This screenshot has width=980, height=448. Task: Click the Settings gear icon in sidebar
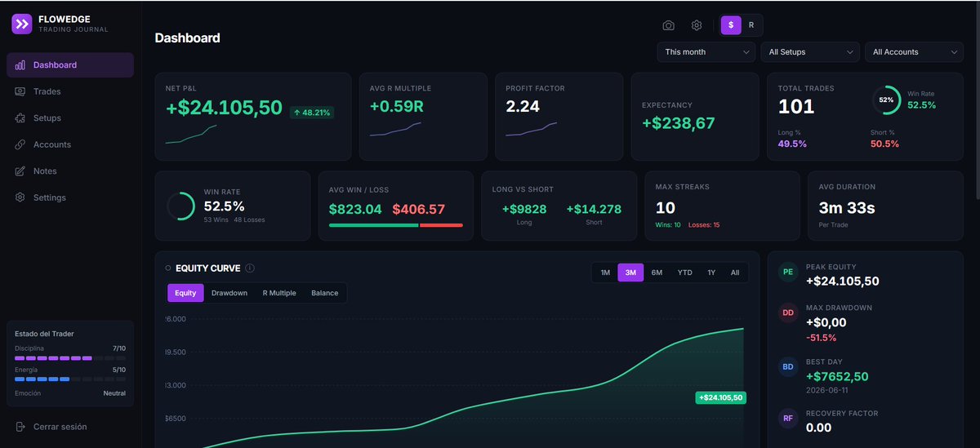pyautogui.click(x=20, y=197)
